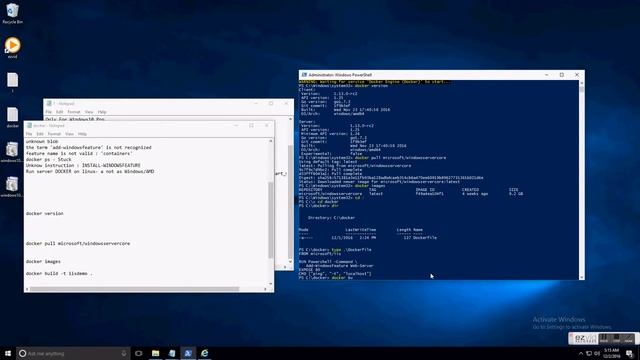Click scroll-down arrow in docker Notepad
The image size is (640, 360).
270,283
